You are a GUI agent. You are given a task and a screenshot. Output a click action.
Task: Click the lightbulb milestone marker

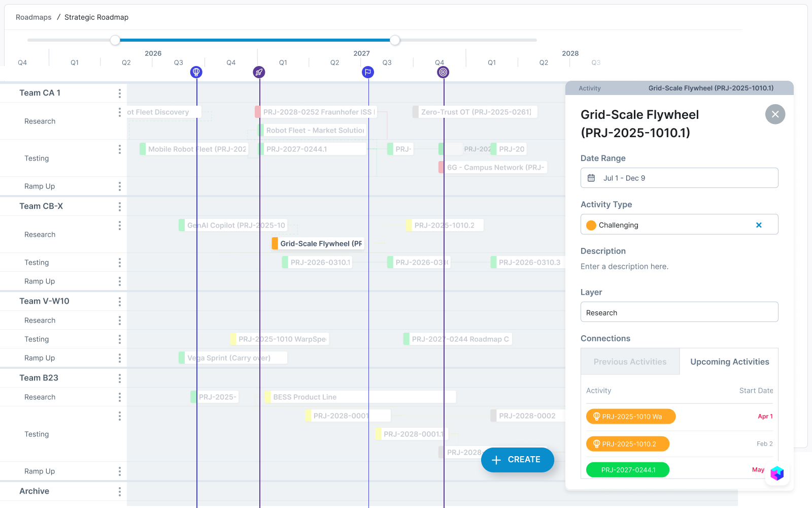tap(196, 72)
